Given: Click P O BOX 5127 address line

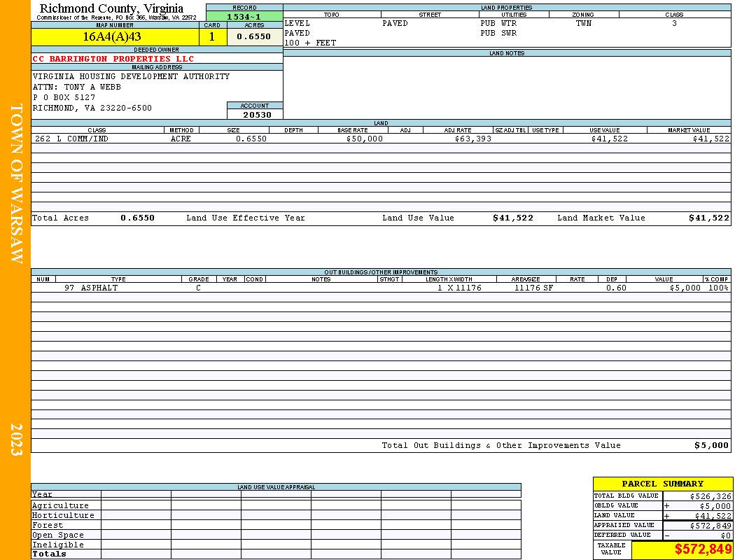Looking at the screenshot, I should click(64, 97).
